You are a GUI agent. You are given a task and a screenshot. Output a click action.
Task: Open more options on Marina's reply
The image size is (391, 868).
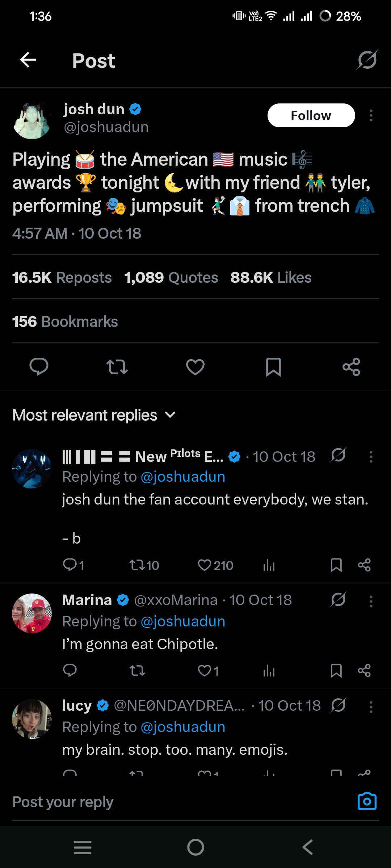371,601
